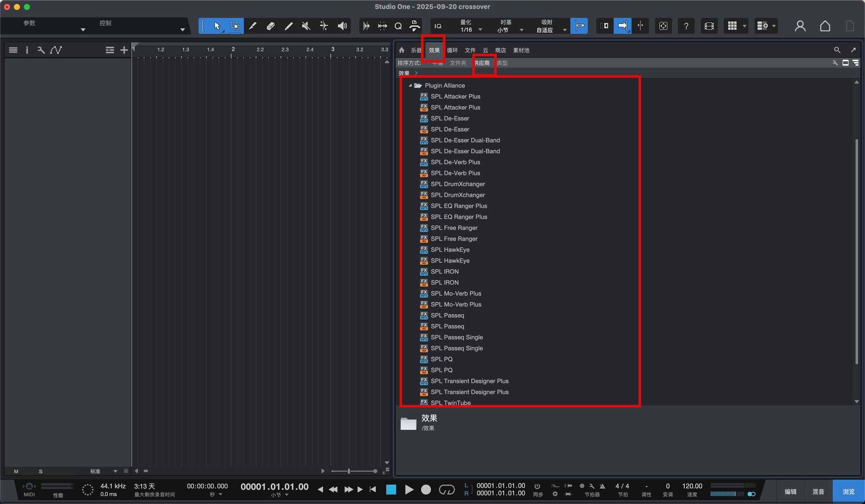Toggle the 浏览 browse view
The height and width of the screenshot is (504, 865).
(848, 491)
